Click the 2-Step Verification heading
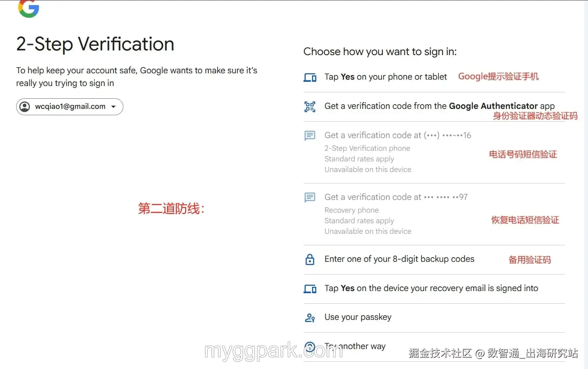 (95, 44)
